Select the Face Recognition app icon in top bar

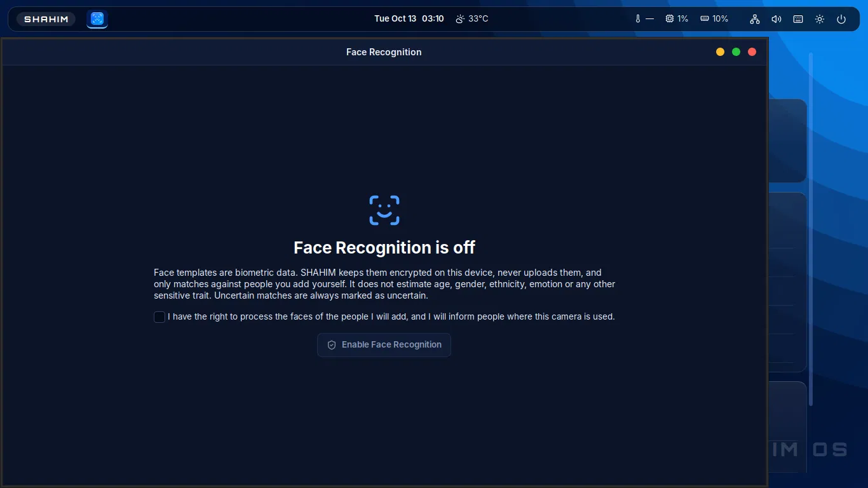(x=97, y=19)
